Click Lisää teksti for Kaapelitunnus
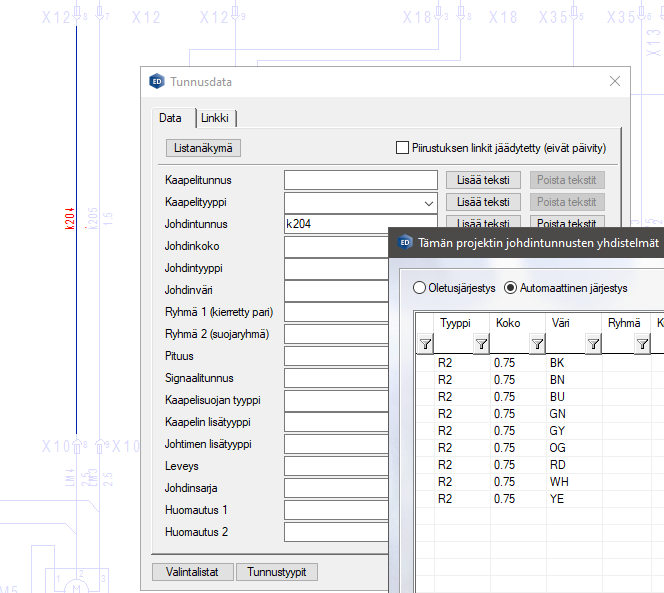Image resolution: width=664 pixels, height=593 pixels. coord(483,180)
